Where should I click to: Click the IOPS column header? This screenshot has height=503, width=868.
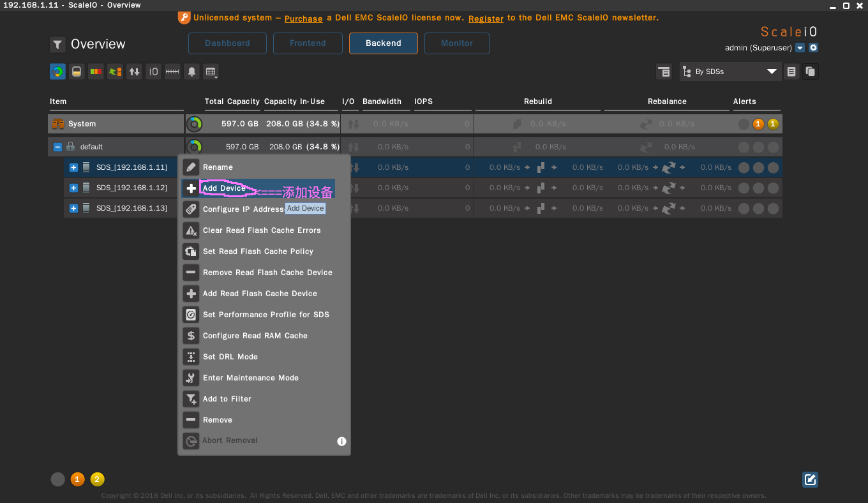(423, 101)
